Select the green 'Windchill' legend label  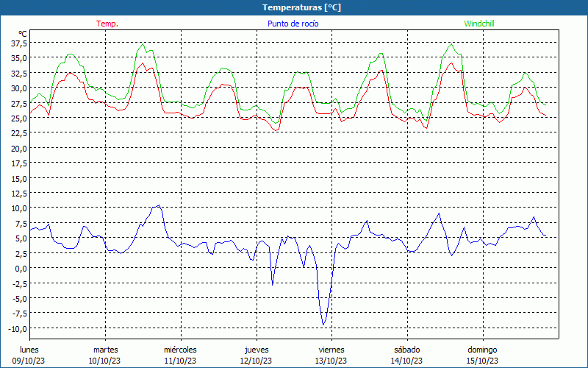coord(479,24)
